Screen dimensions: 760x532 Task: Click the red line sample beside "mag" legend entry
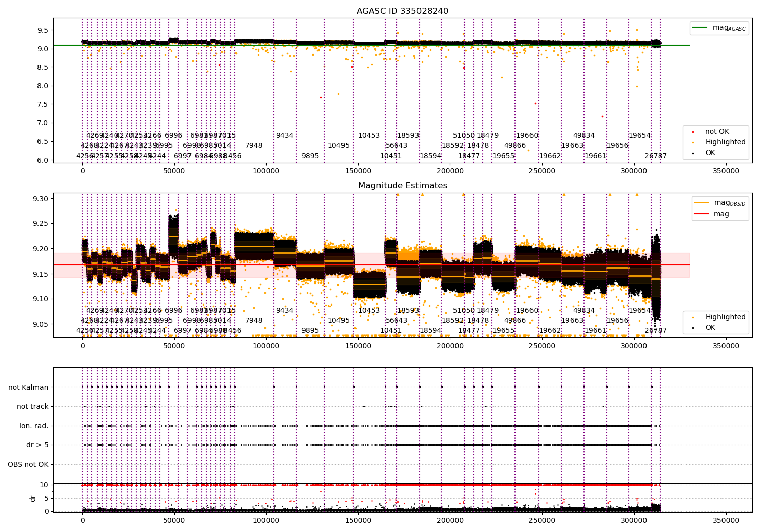702,214
